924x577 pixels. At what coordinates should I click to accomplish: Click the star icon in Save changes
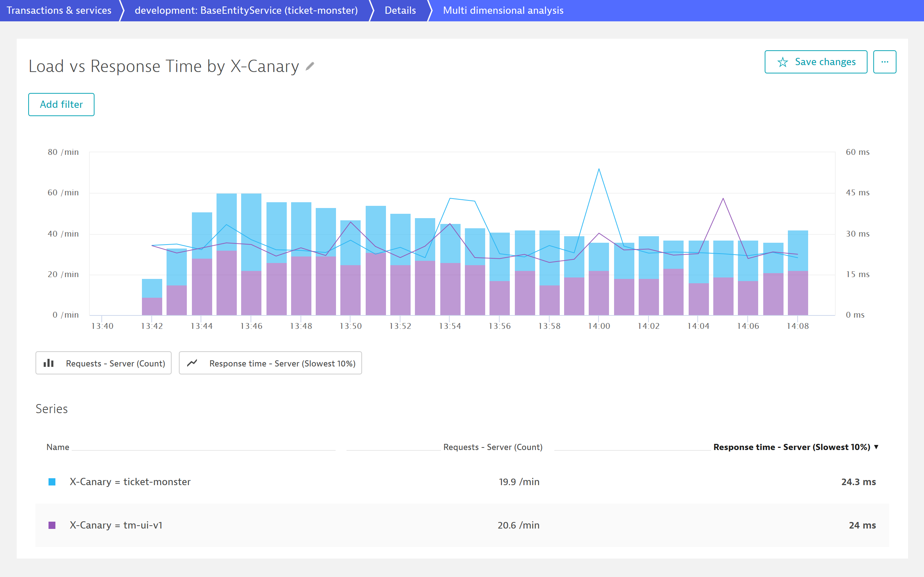pos(782,62)
